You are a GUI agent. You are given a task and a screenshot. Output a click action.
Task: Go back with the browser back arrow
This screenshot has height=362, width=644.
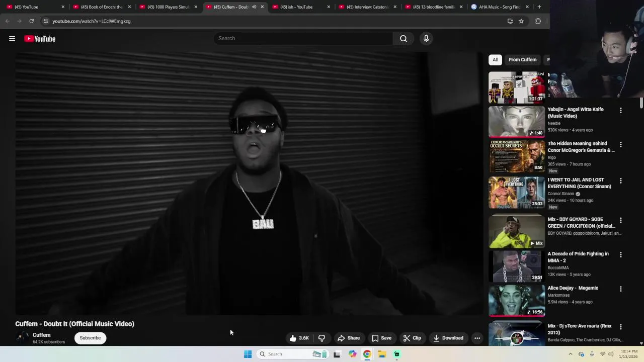point(7,21)
